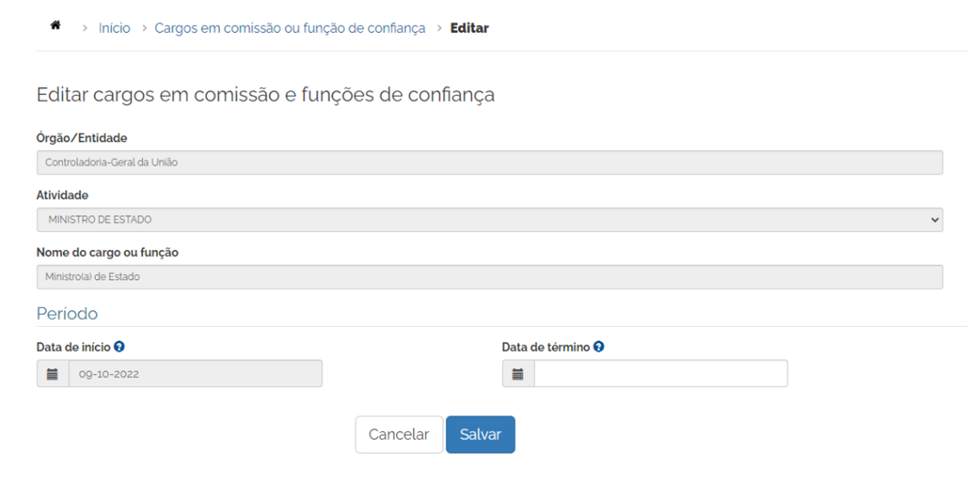Show help for Data de início

pyautogui.click(x=119, y=347)
